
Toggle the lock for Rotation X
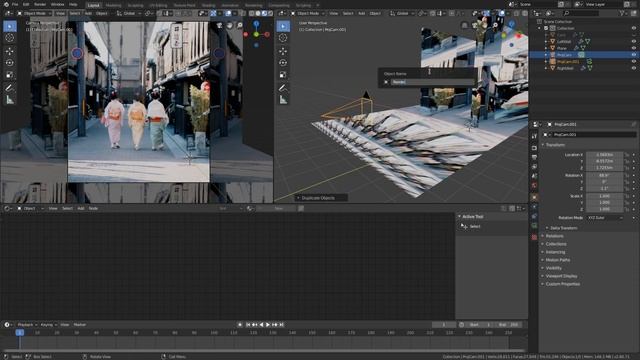pos(627,176)
